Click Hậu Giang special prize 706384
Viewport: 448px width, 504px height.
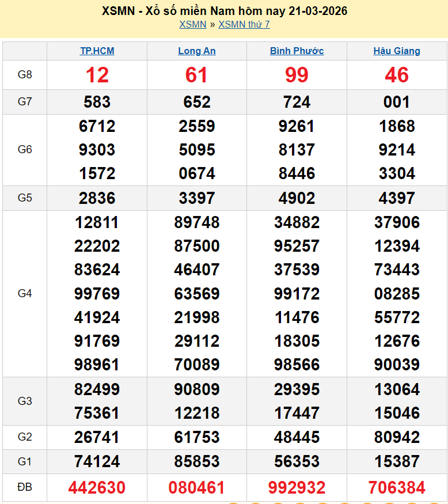(x=397, y=488)
